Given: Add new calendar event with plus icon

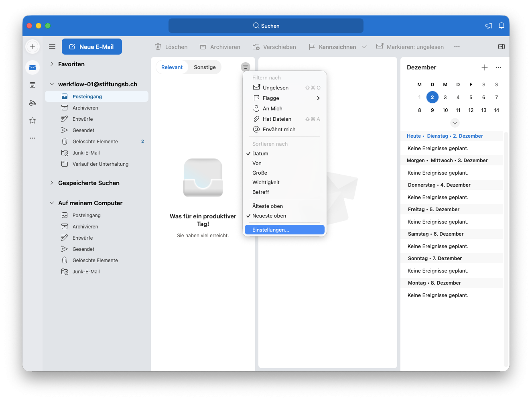Looking at the screenshot, I should tap(484, 67).
